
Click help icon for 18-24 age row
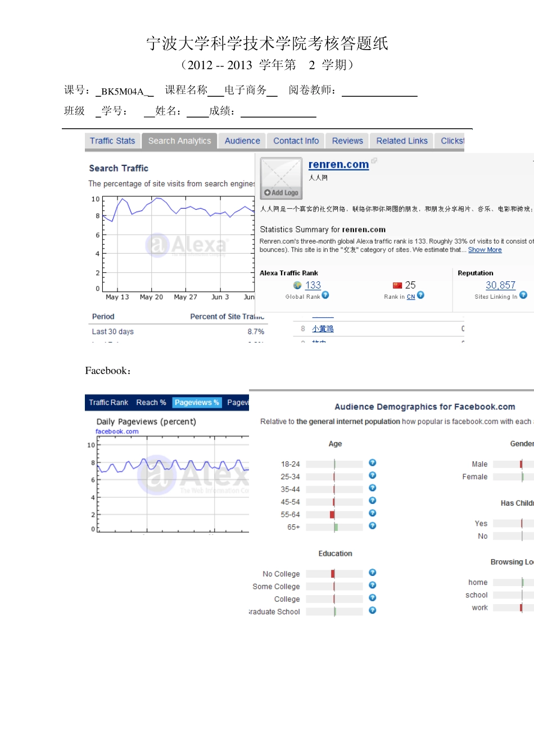[x=372, y=463]
